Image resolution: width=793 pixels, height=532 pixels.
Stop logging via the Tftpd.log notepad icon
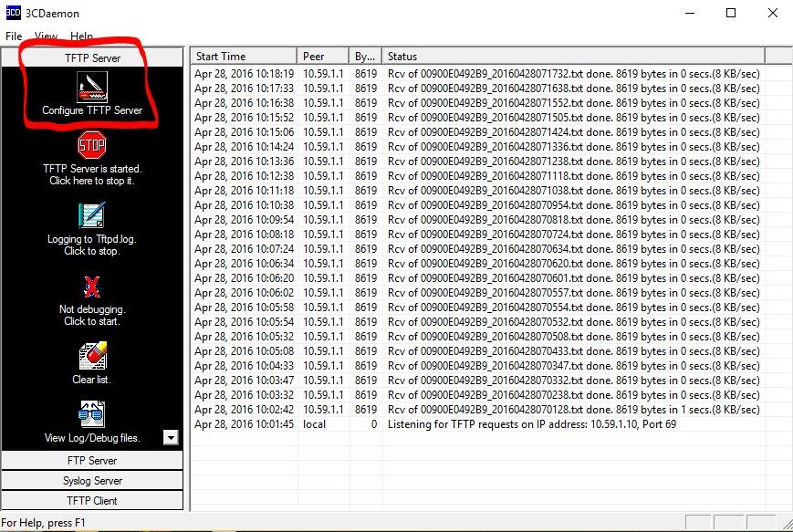point(92,215)
